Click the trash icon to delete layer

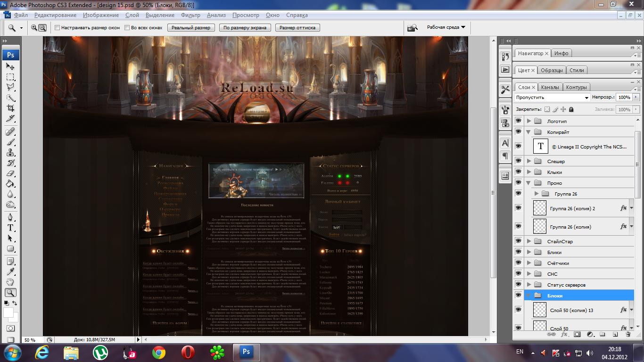coord(628,334)
